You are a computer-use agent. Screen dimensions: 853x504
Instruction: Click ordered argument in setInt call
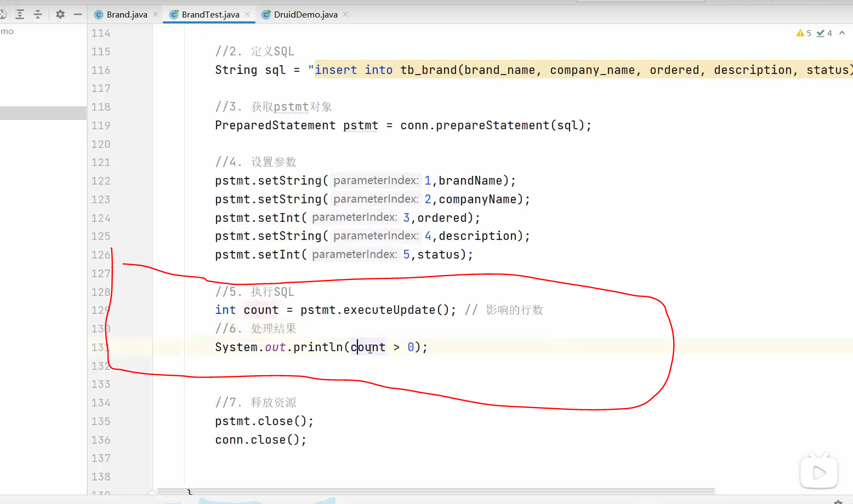pos(442,218)
